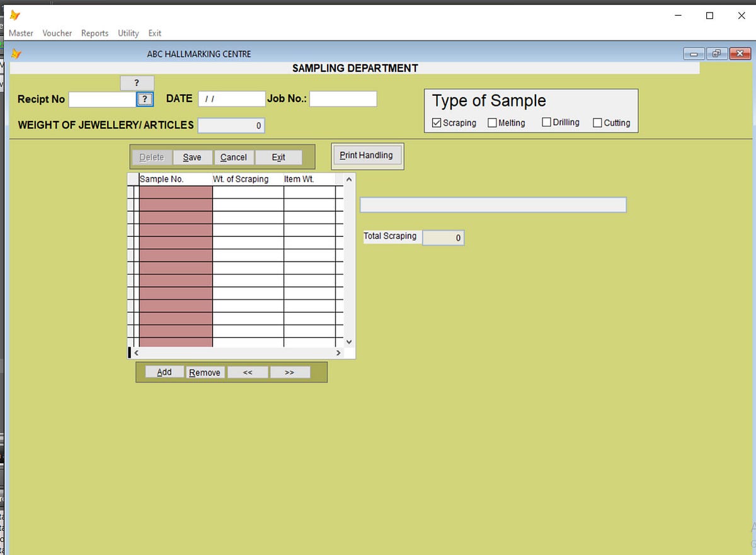Close the inner Hallmarking Centre window
This screenshot has height=555, width=756.
click(x=740, y=54)
